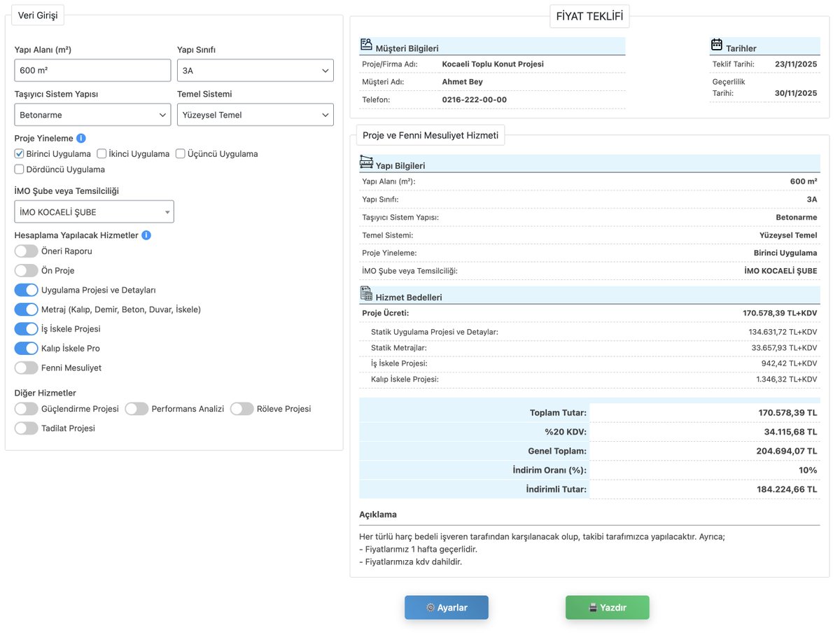
Task: Click the Yapı Alanı input field
Action: point(92,71)
